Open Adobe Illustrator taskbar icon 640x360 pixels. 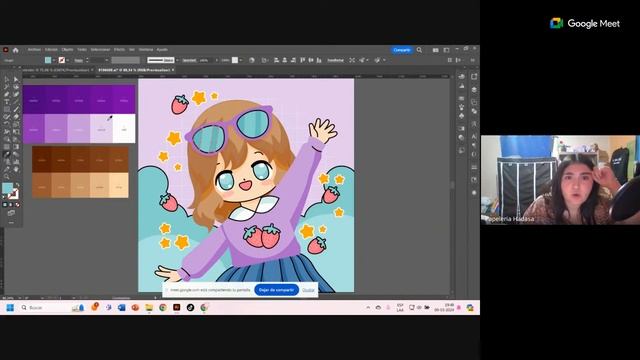[x=176, y=307]
